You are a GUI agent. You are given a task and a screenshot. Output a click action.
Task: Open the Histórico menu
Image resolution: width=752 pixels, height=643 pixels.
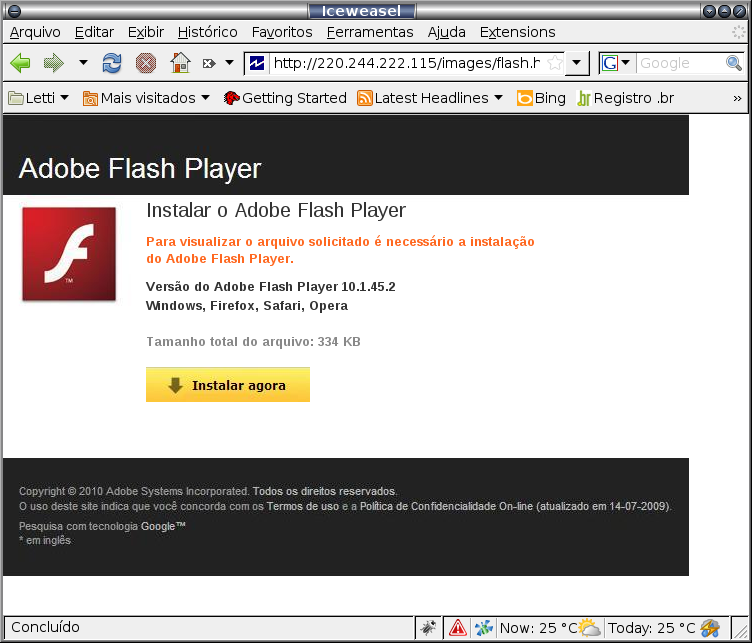[208, 32]
